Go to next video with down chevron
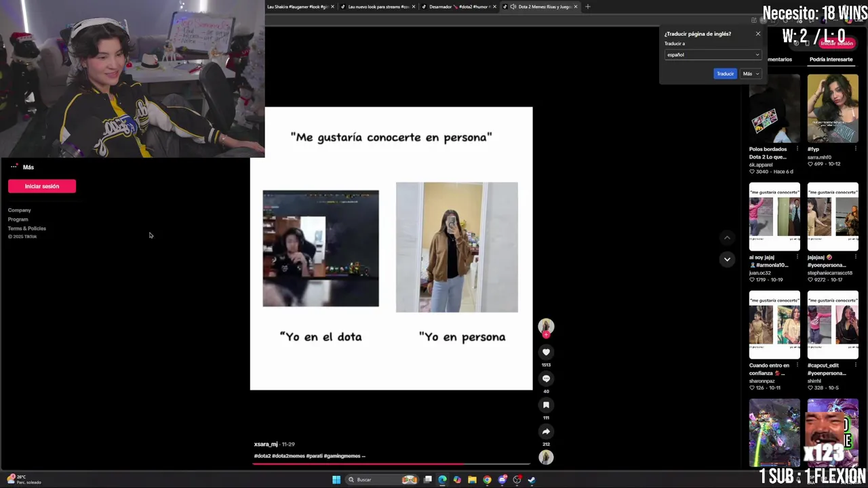 click(727, 259)
